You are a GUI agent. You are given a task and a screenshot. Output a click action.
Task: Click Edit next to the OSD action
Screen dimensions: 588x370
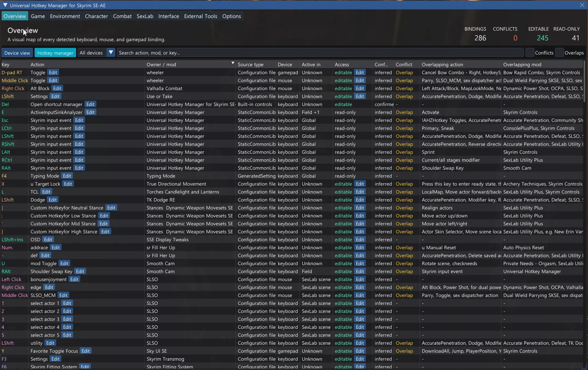click(x=48, y=240)
